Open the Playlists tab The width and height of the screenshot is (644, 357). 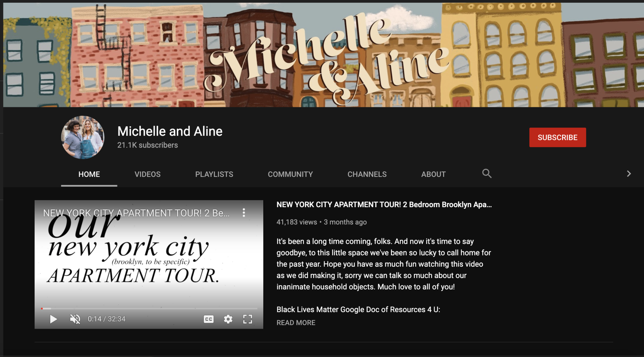[x=214, y=174]
